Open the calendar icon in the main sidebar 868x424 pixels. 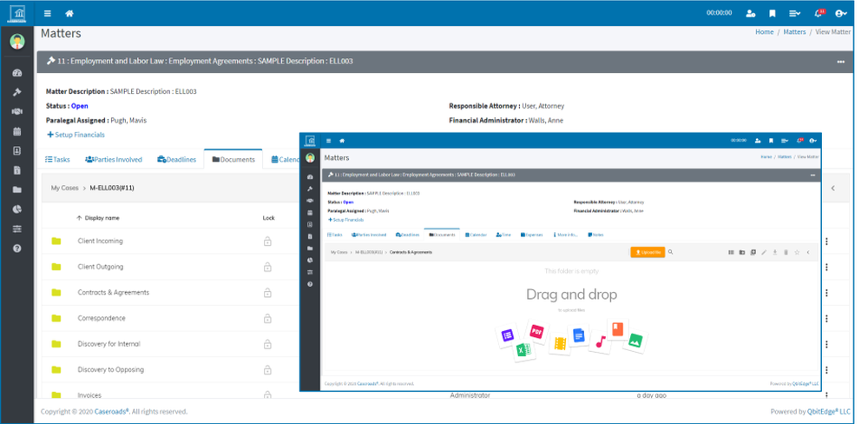click(17, 131)
